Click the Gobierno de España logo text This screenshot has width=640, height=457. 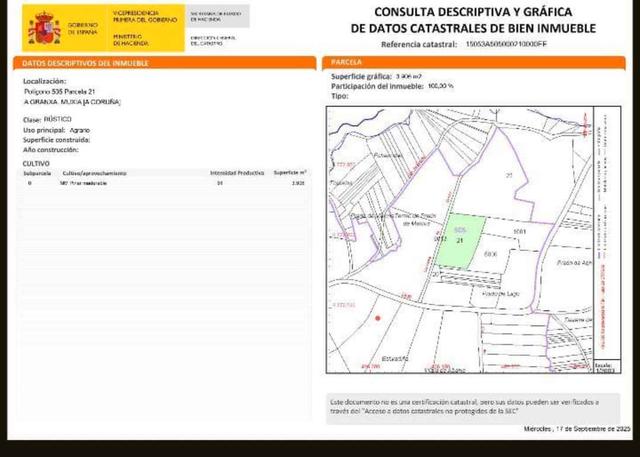click(83, 27)
